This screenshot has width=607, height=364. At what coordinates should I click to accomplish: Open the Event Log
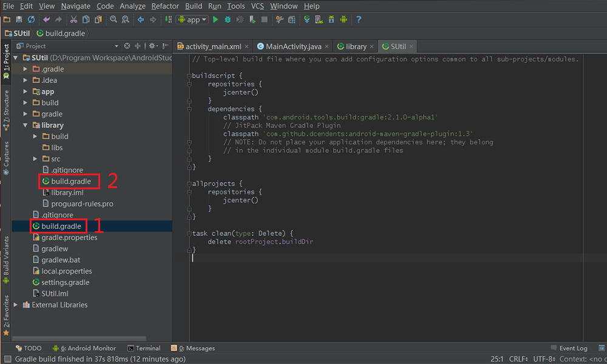pos(569,348)
